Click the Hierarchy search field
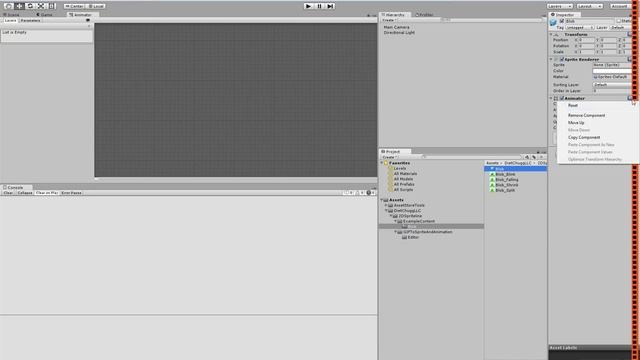Viewport: 640px width, 360px height. tap(492, 20)
